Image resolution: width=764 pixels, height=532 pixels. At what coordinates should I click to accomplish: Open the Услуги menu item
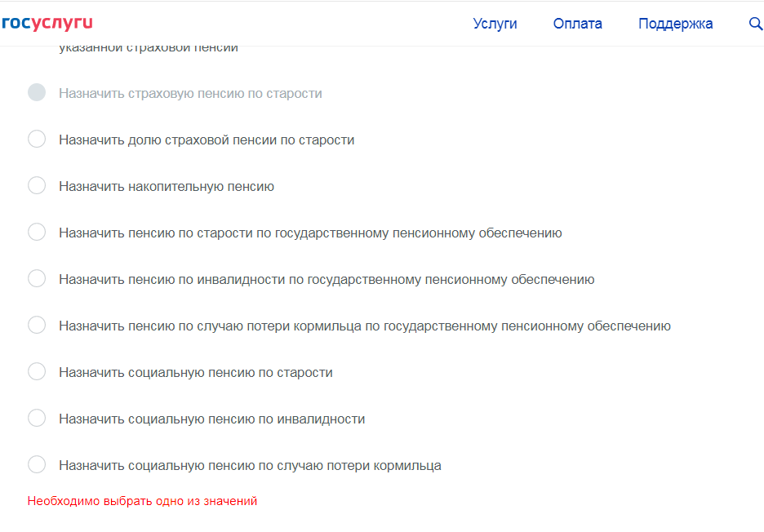pos(495,24)
